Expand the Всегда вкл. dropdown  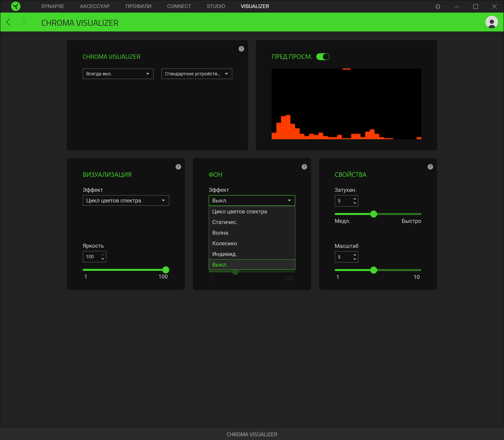118,74
